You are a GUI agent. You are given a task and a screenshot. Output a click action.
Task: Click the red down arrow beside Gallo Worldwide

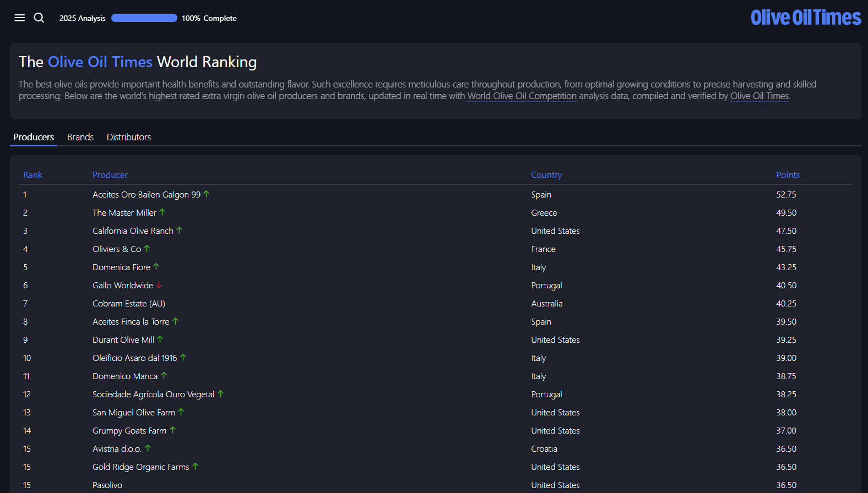pyautogui.click(x=159, y=285)
